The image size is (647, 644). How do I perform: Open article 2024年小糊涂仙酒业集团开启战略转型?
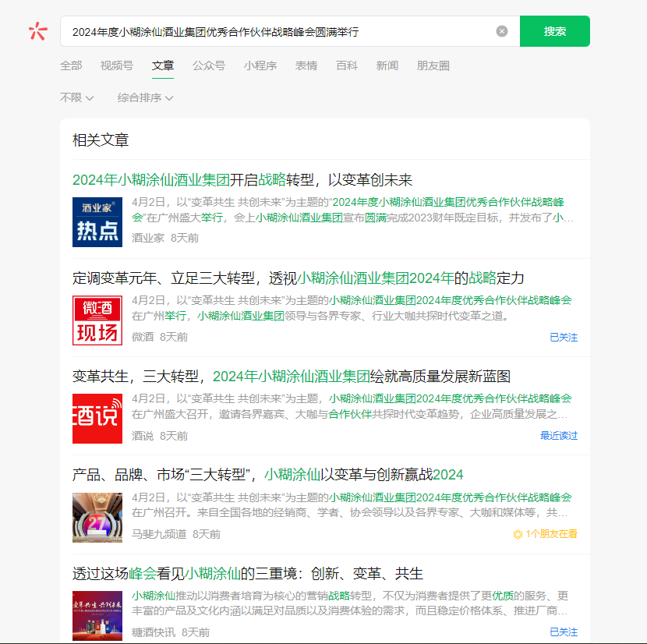tap(242, 180)
